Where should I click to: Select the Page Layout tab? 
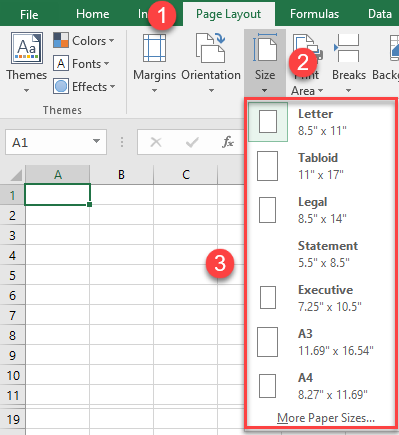229,14
